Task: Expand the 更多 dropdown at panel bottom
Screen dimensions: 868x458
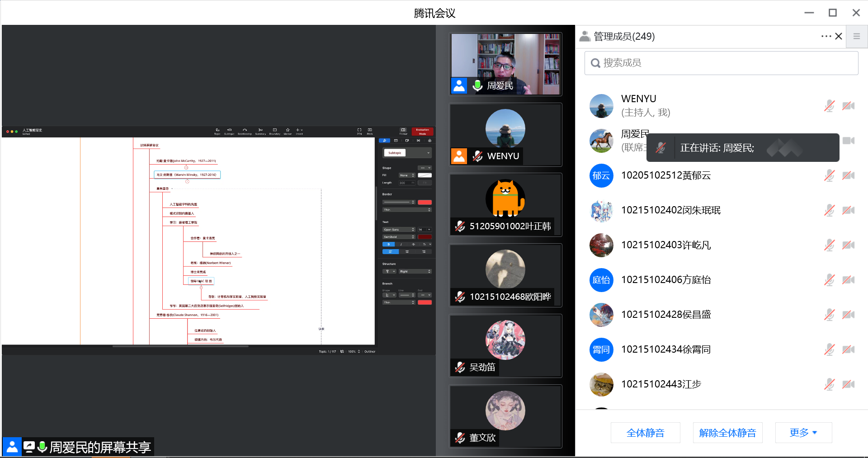Action: click(x=803, y=433)
